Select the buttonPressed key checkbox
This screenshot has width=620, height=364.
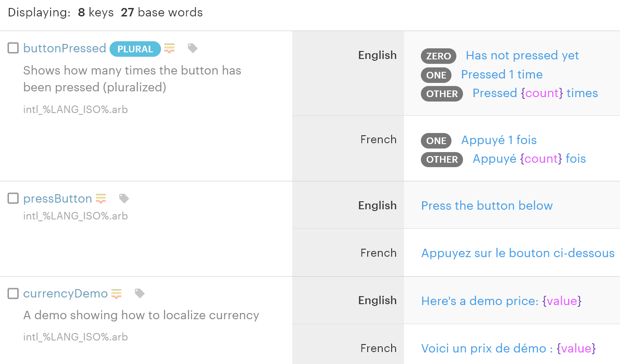[x=13, y=48]
